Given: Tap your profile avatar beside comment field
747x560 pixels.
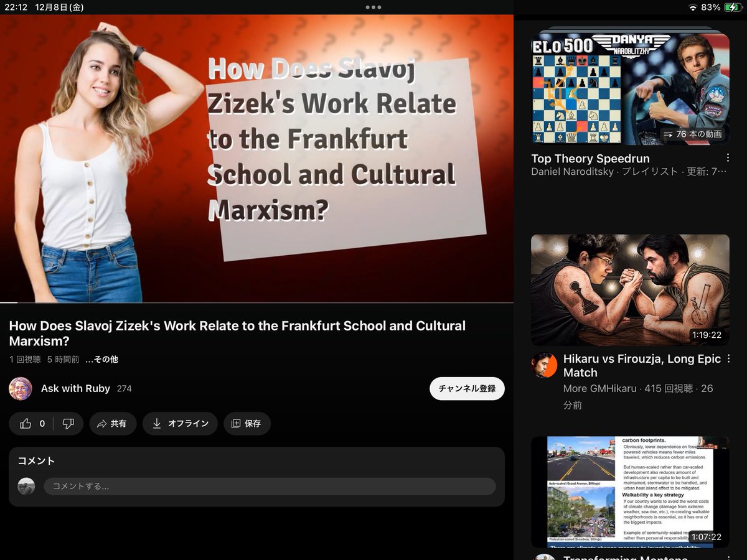Looking at the screenshot, I should (26, 487).
